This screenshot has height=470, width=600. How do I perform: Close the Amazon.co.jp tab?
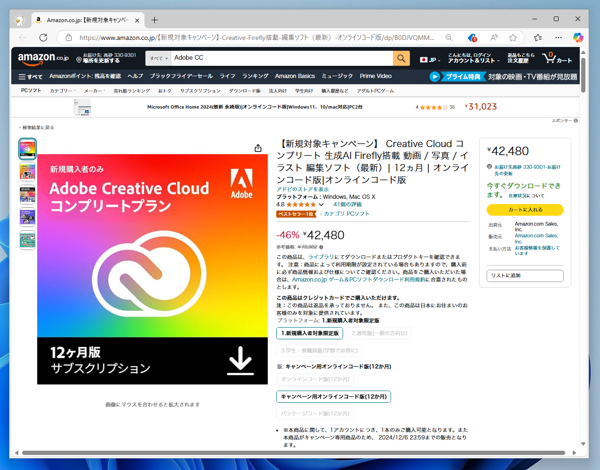tap(137, 20)
